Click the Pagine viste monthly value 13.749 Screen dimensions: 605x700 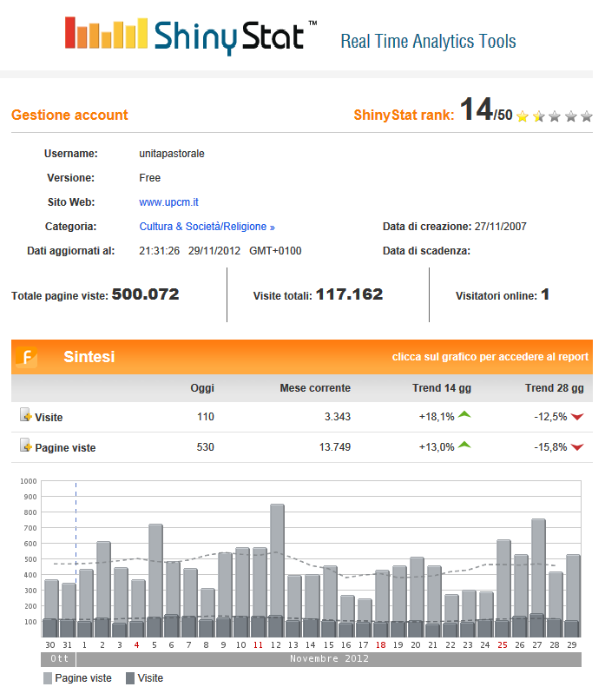point(335,447)
